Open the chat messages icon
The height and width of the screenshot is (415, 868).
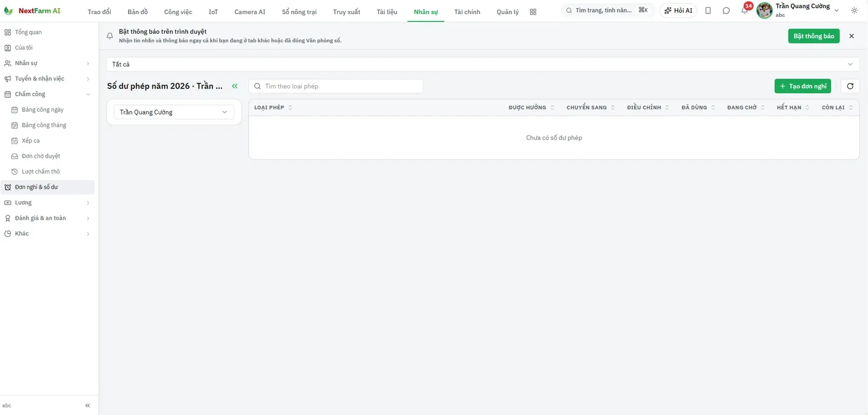coord(726,10)
